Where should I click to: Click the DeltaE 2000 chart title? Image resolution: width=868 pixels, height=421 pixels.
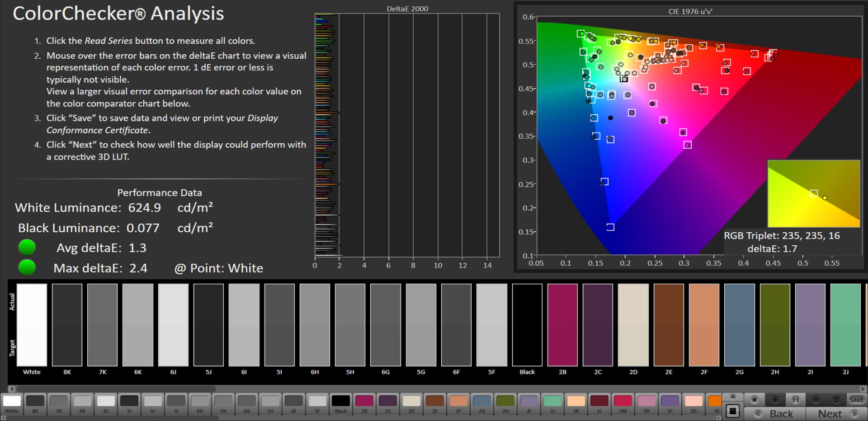point(407,9)
